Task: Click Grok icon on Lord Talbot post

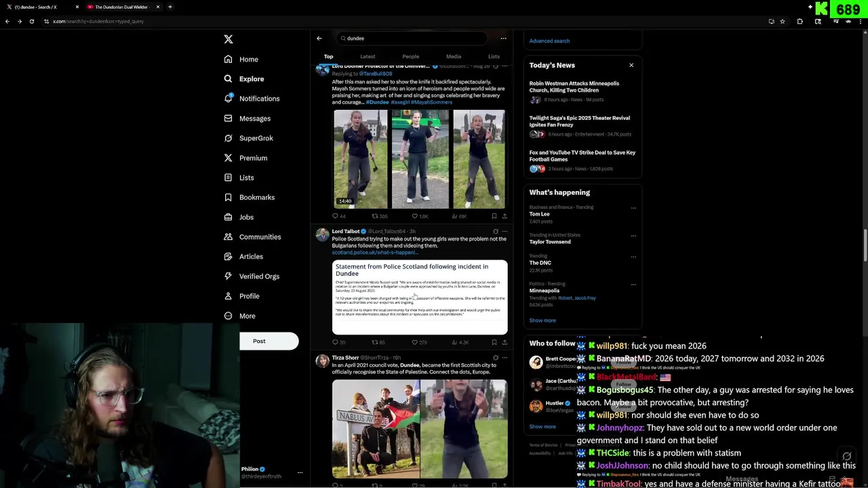Action: [495, 231]
